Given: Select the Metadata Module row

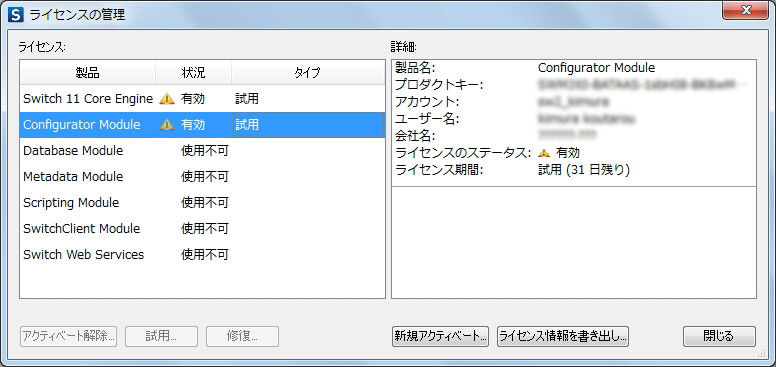Looking at the screenshot, I should click(x=202, y=177).
